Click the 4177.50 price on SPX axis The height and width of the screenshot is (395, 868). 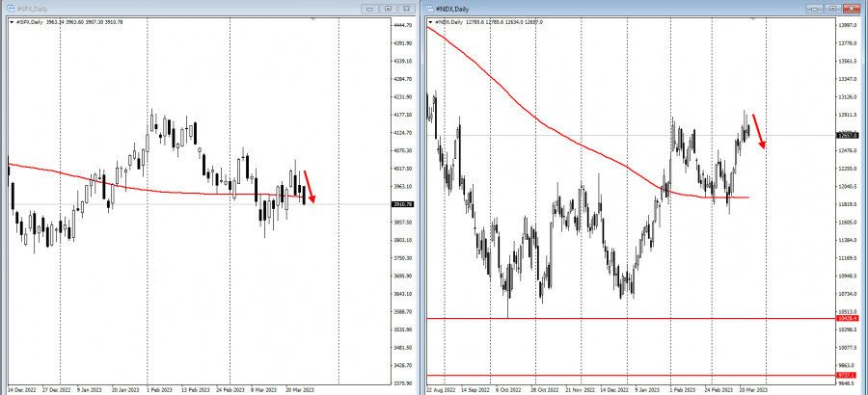point(402,115)
